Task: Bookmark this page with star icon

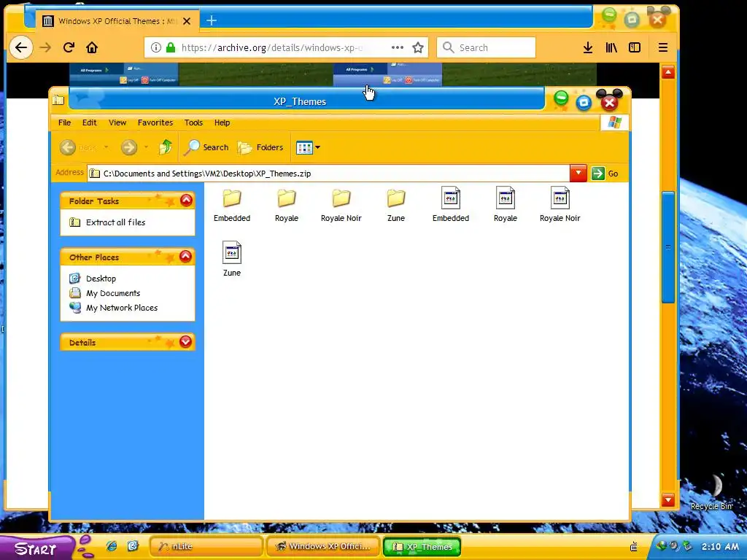Action: 418,47
